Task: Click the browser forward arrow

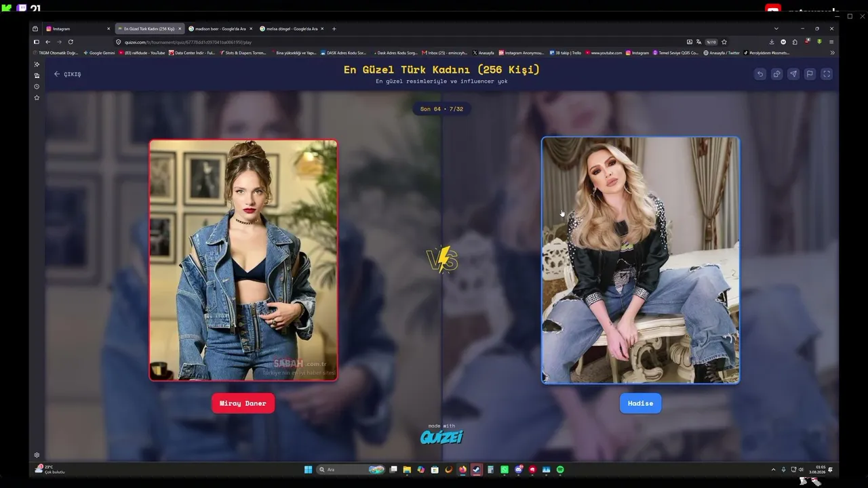Action: [x=59, y=42]
